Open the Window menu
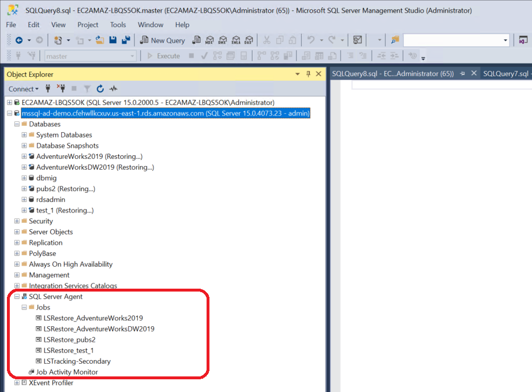Screen dimensions: 532x392 (150, 25)
